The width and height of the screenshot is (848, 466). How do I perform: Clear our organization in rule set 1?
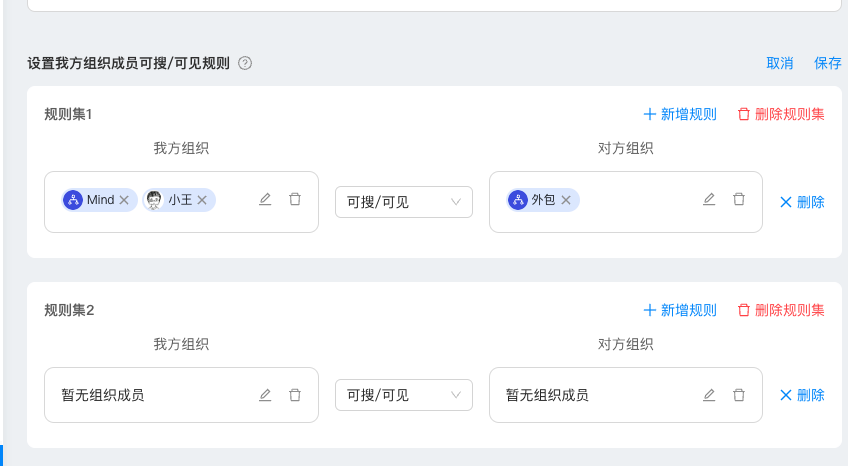[x=295, y=200]
